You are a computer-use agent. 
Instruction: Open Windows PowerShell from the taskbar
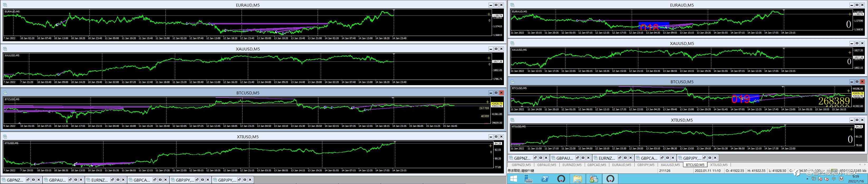point(545,179)
